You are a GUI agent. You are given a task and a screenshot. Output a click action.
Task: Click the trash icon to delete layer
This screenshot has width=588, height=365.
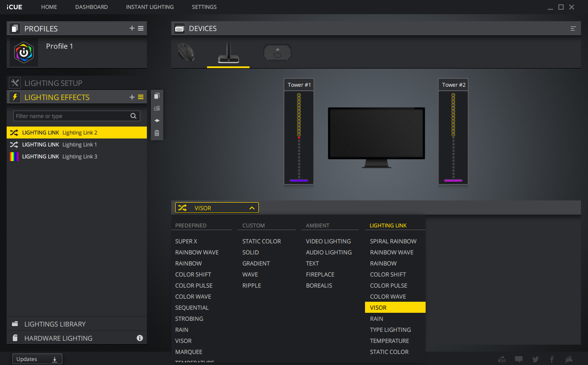tap(157, 133)
